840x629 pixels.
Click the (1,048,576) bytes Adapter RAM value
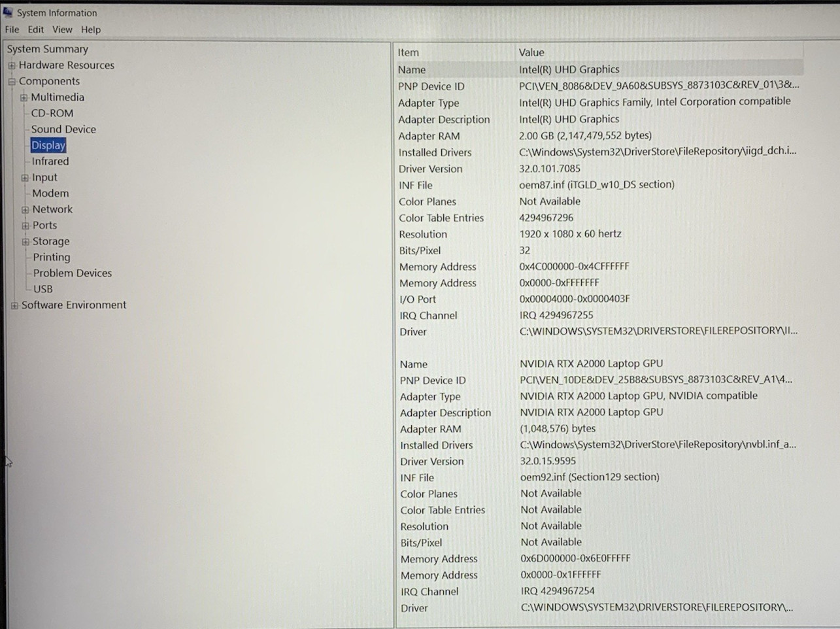click(558, 428)
